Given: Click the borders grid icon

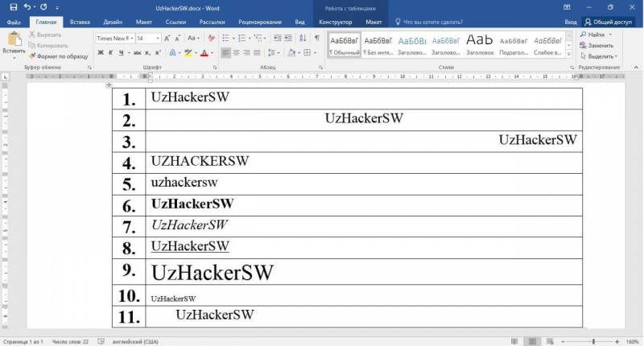Looking at the screenshot, I should [308, 52].
